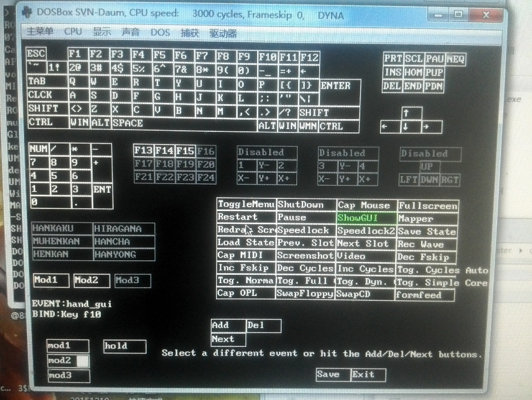
Task: Select the PRT print screen key
Action: [x=393, y=59]
